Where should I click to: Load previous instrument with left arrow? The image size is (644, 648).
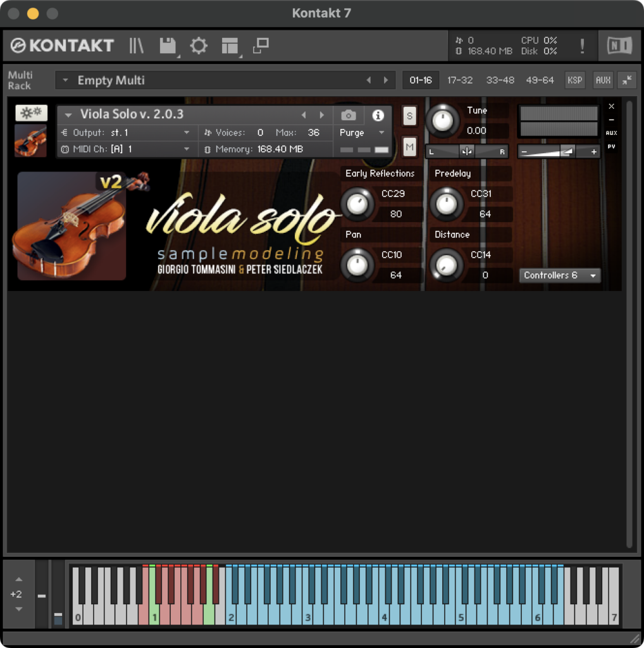click(x=304, y=115)
